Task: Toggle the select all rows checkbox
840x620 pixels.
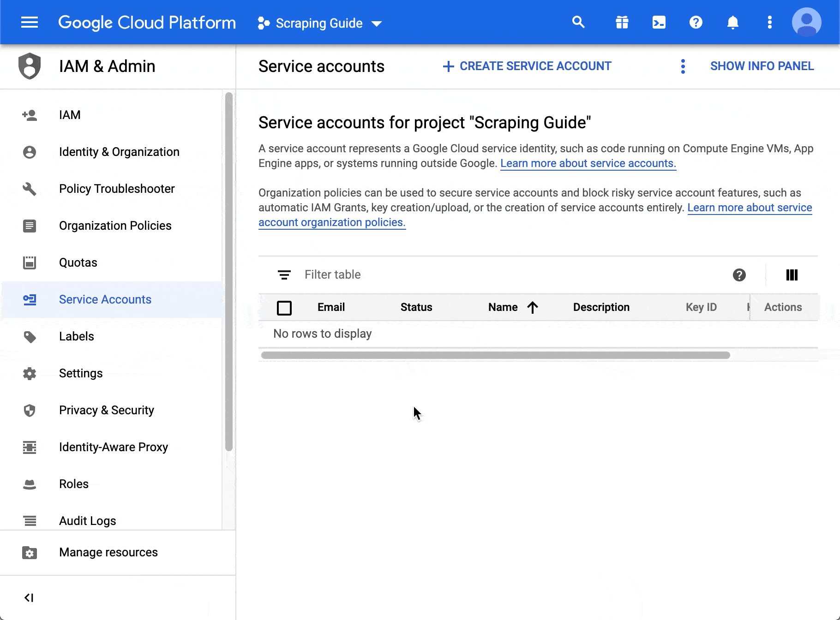Action: click(284, 308)
